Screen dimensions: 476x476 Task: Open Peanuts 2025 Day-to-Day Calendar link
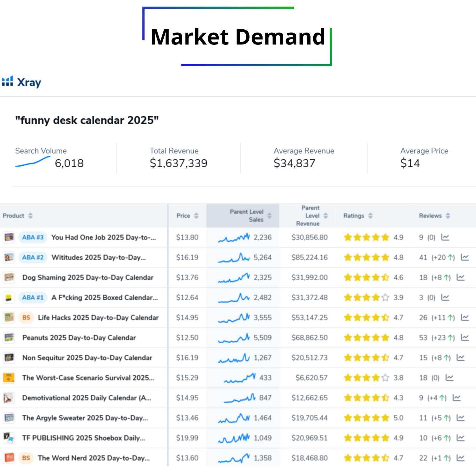pyautogui.click(x=79, y=338)
